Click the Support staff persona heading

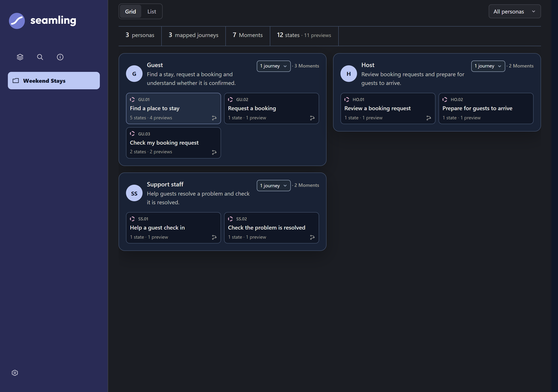pos(165,184)
